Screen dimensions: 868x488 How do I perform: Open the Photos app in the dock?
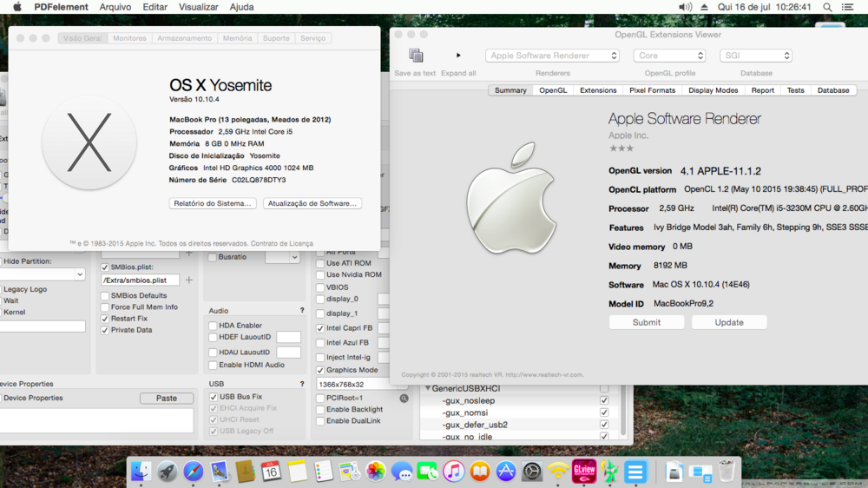point(376,472)
